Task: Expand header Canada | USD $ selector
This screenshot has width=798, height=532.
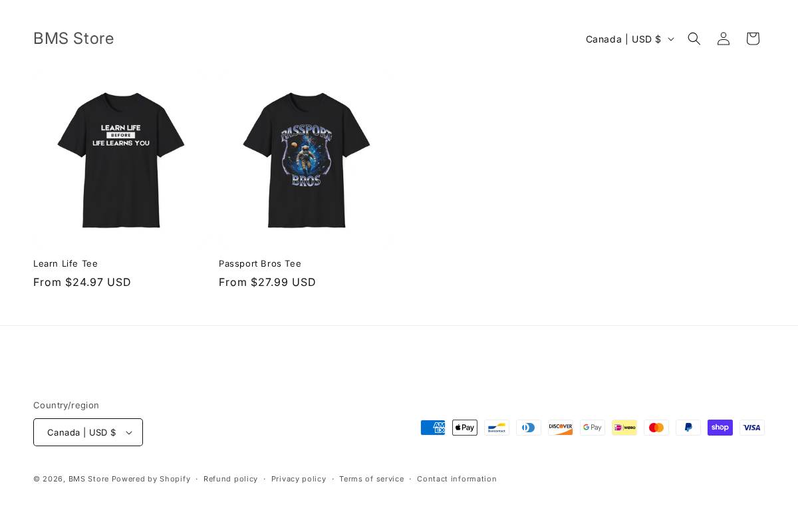Action: click(x=630, y=39)
